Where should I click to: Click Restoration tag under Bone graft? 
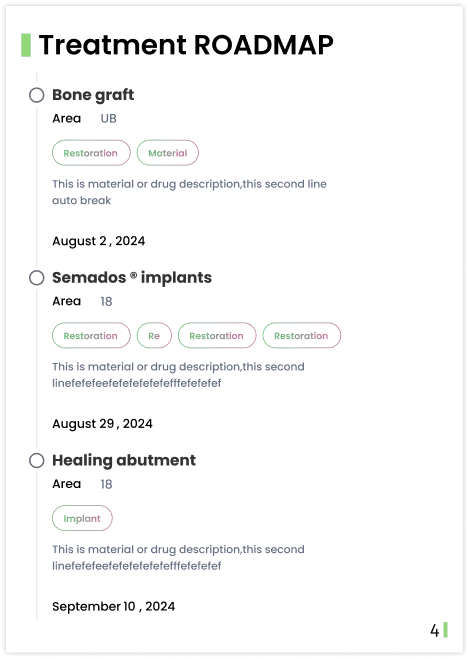91,153
